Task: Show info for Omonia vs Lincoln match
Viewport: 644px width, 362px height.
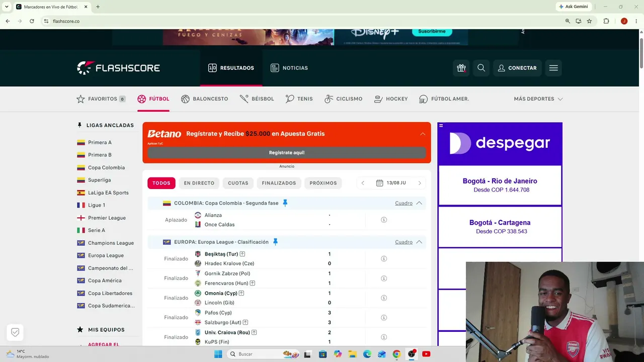Action: click(383, 298)
